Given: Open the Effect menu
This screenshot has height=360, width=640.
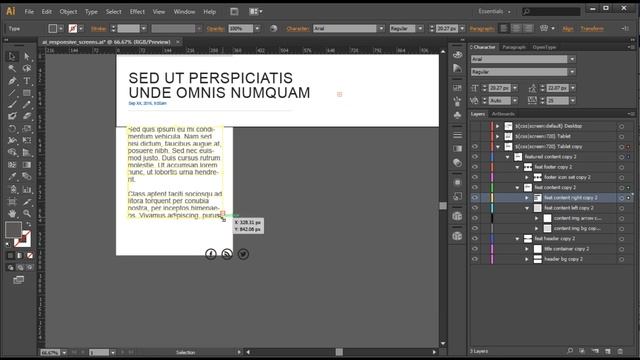Looking at the screenshot, I should (137, 12).
